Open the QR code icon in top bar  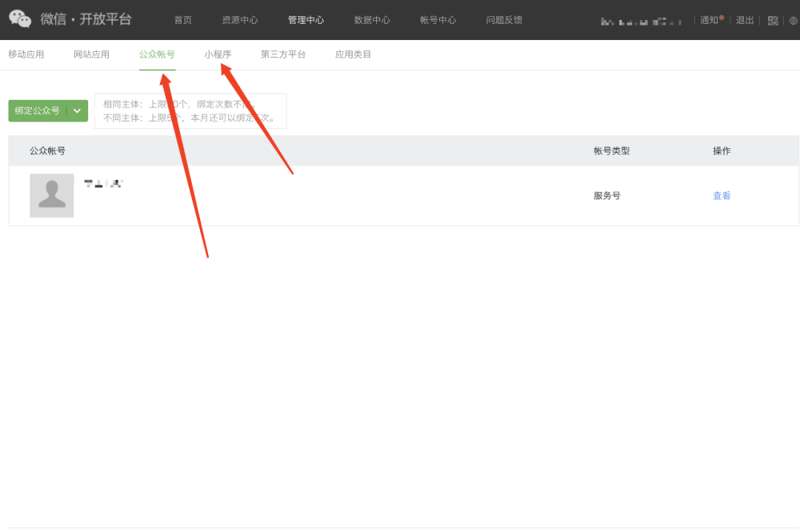(x=773, y=20)
